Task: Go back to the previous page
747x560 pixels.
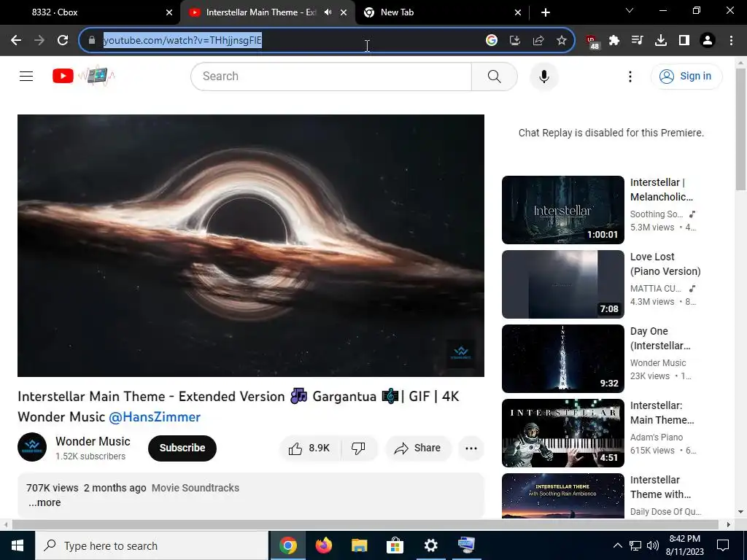Action: coord(16,41)
